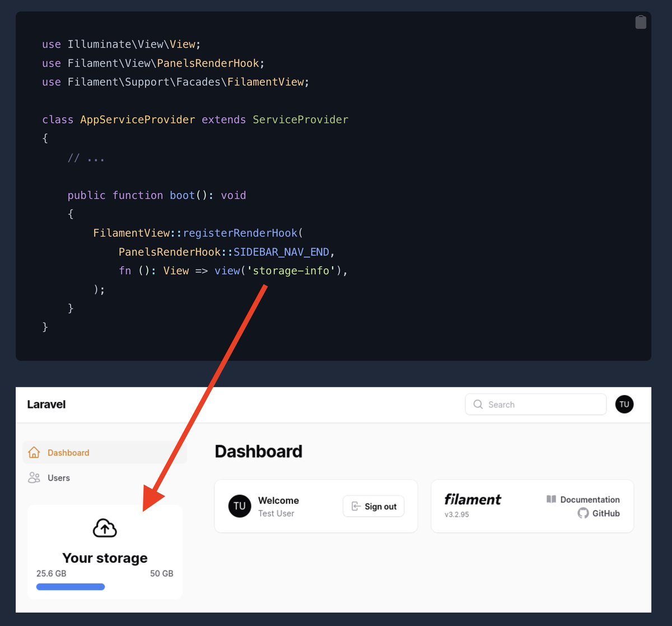Select the 'v3.2.95' version text

click(457, 514)
